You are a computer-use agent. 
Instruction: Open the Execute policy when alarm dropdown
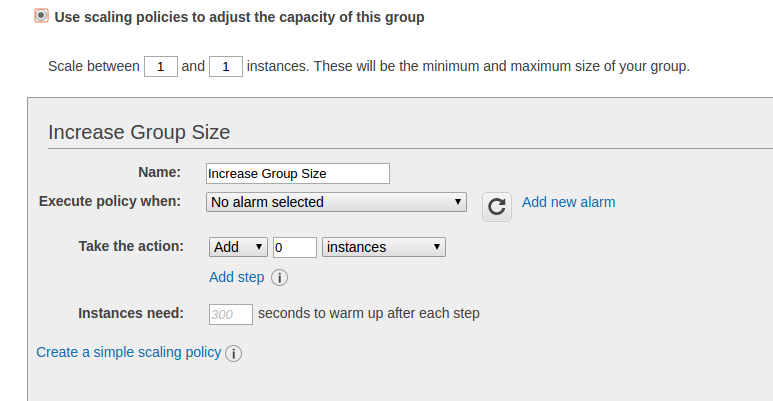tap(337, 202)
